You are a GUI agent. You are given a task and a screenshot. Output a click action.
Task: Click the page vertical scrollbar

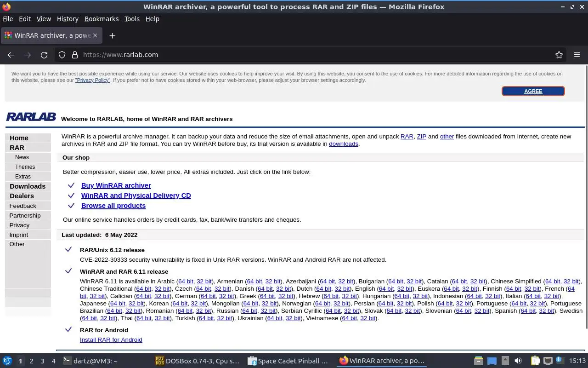pyautogui.click(x=586, y=198)
